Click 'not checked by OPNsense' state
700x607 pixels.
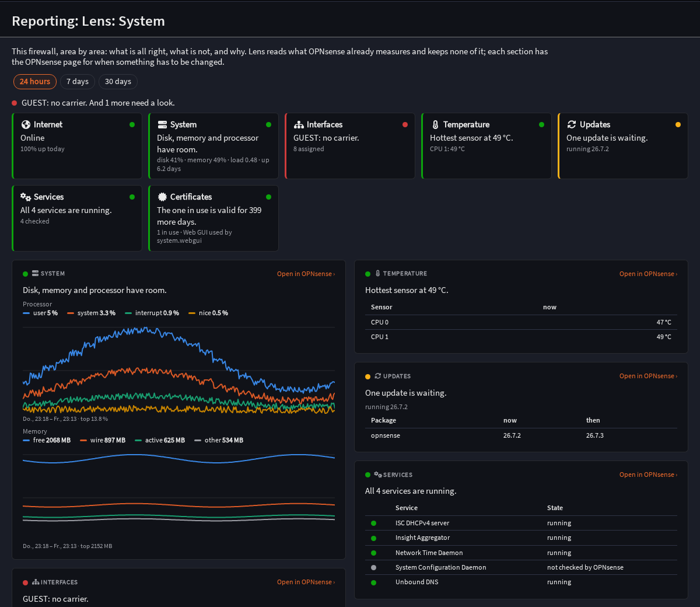(x=585, y=567)
